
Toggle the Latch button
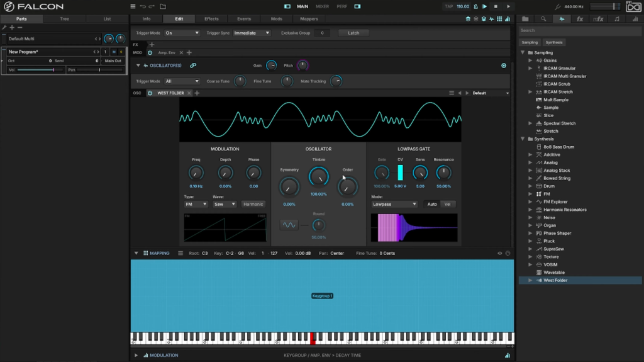pyautogui.click(x=353, y=33)
